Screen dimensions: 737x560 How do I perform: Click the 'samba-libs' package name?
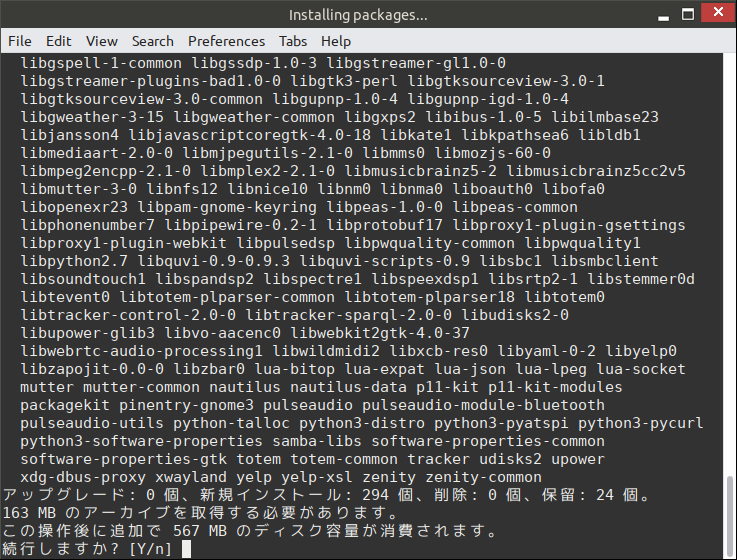317,441
